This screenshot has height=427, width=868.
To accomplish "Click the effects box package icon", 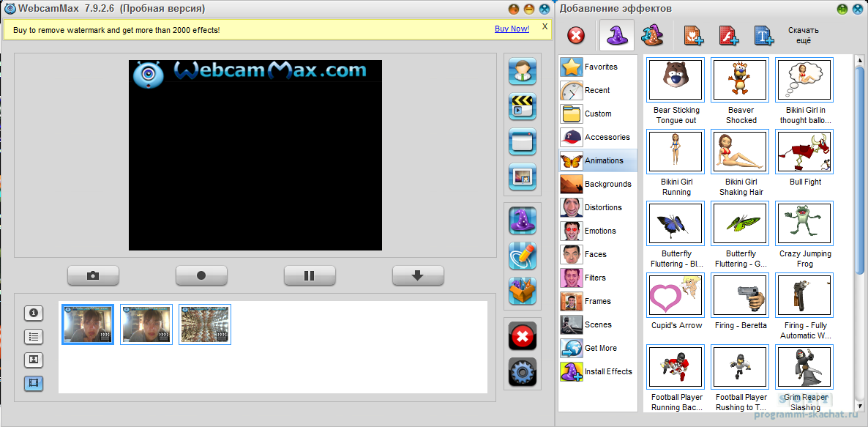I will [x=522, y=291].
